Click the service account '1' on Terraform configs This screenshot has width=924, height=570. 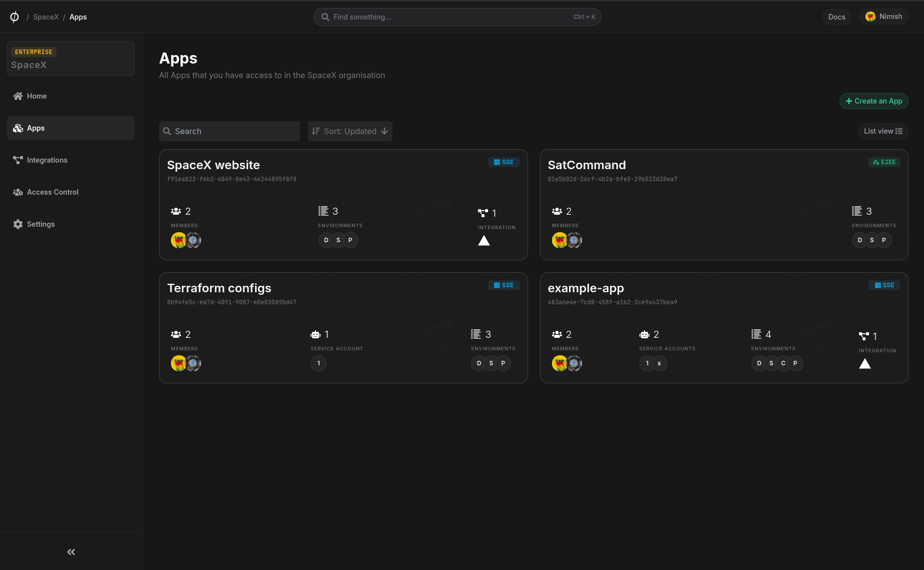click(x=318, y=363)
